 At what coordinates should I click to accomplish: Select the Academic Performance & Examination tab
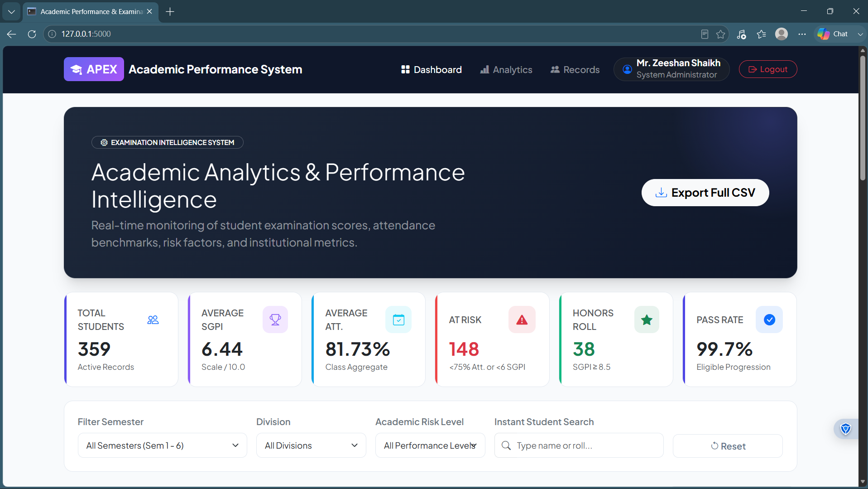pyautogui.click(x=91, y=12)
